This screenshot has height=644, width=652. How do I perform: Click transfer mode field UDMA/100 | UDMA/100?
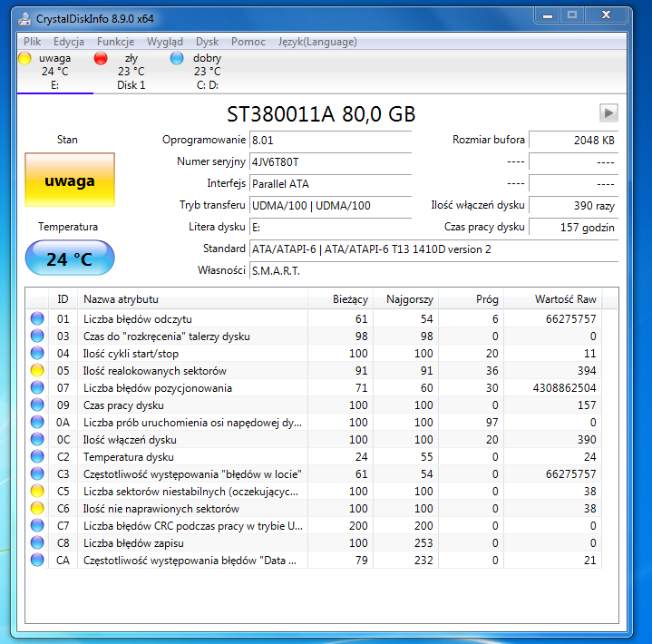pyautogui.click(x=331, y=206)
